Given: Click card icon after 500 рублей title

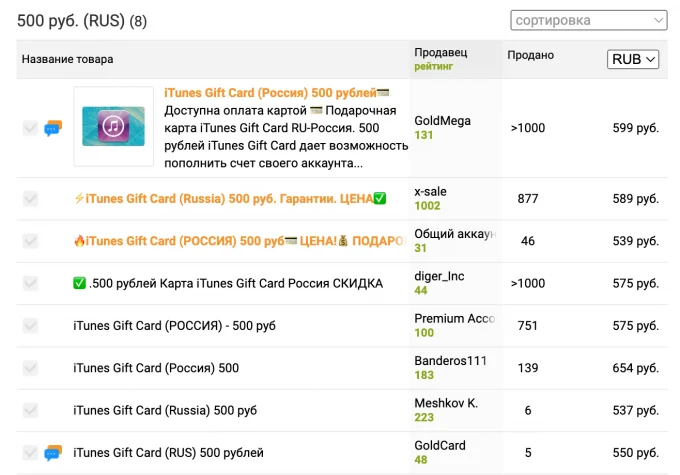Looking at the screenshot, I should click(x=383, y=93).
